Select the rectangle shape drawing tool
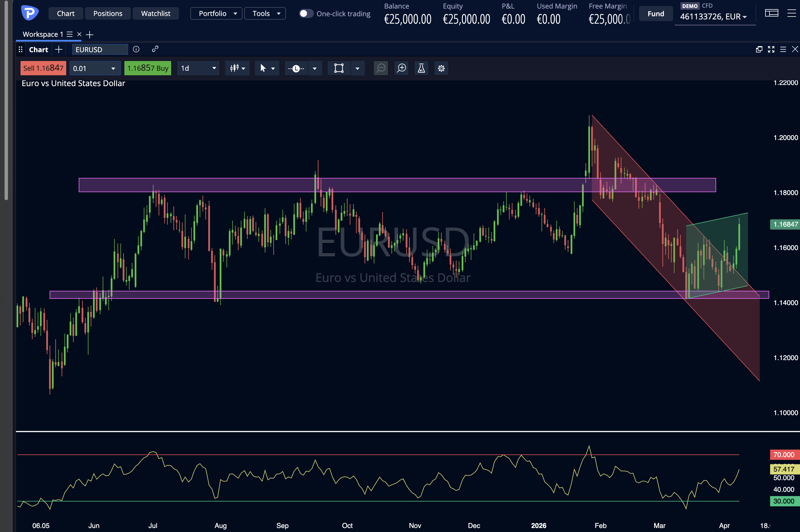Viewport: 800px width, 532px height. 339,68
